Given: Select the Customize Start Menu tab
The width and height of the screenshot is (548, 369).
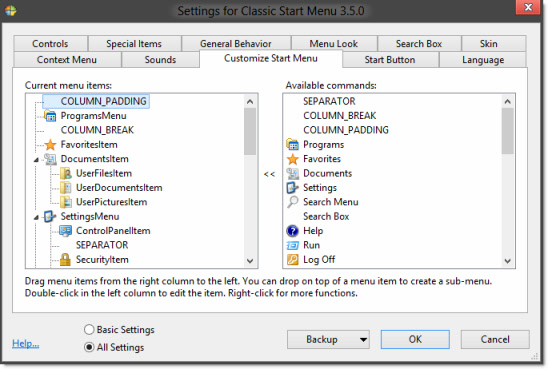Looking at the screenshot, I should tap(271, 58).
